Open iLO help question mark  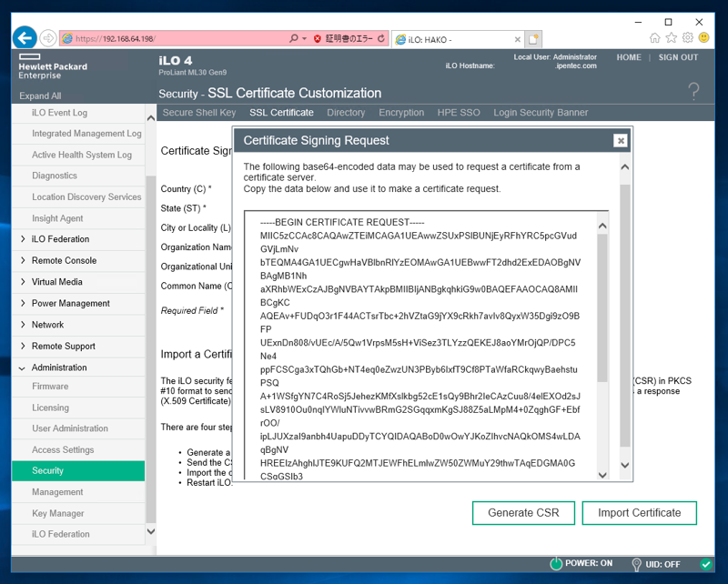click(693, 92)
